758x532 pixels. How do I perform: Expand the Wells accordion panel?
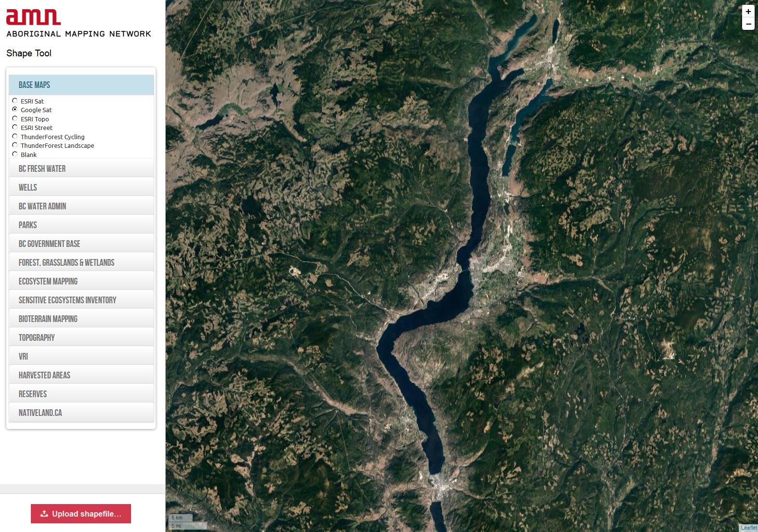click(81, 187)
